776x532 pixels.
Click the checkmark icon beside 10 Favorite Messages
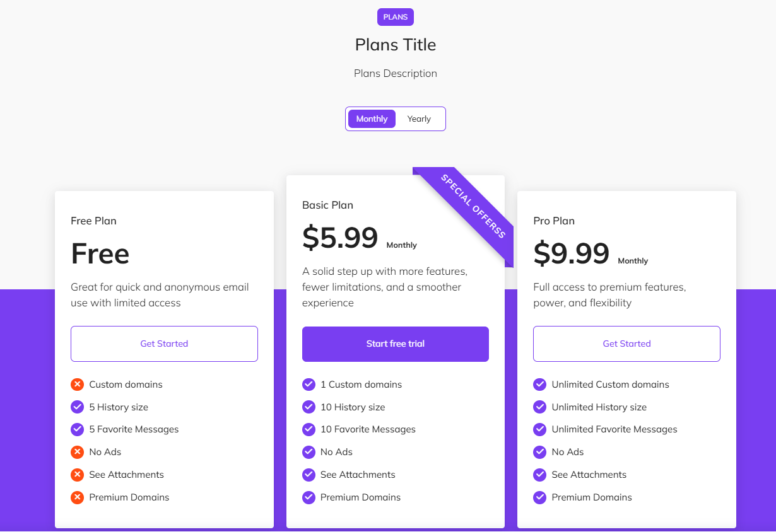tap(309, 429)
